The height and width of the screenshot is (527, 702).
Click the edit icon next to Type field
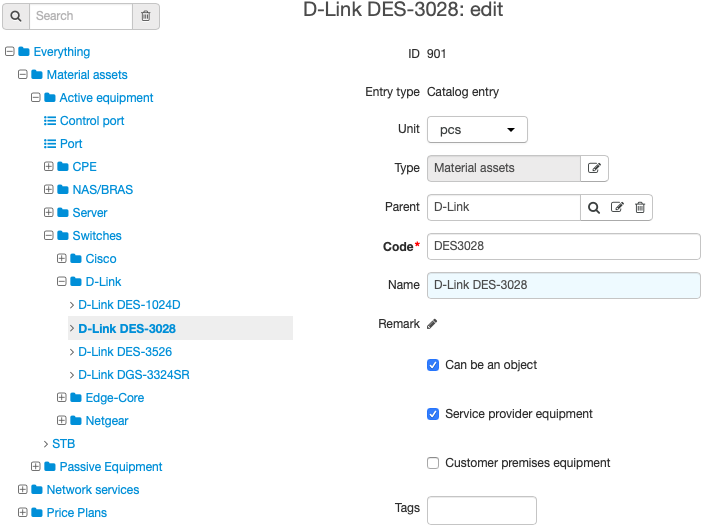(594, 168)
